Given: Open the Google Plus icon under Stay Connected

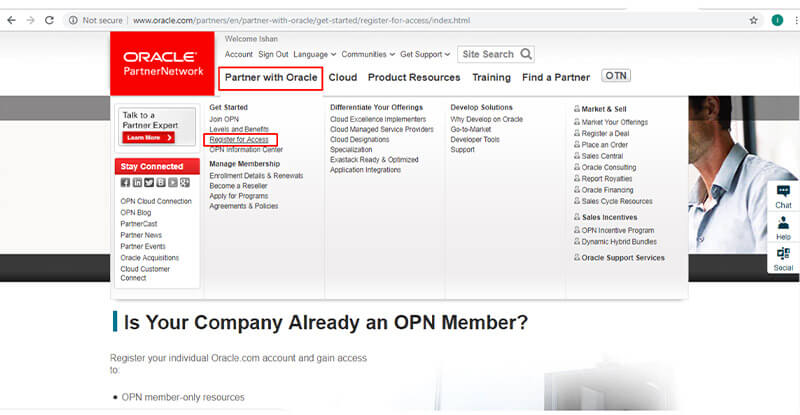Looking at the screenshot, I should [185, 183].
